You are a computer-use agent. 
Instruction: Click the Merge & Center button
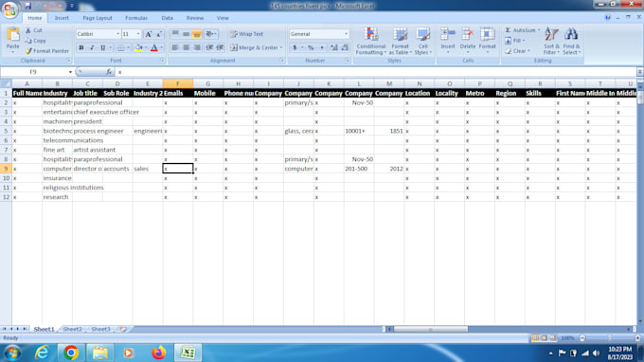click(254, 47)
